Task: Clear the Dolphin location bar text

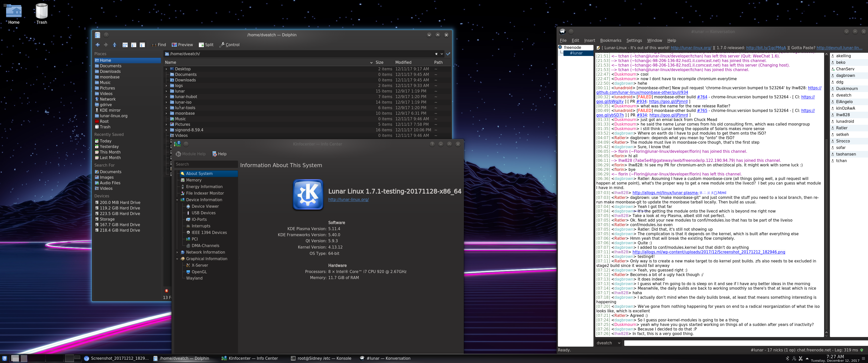Action: (436, 54)
